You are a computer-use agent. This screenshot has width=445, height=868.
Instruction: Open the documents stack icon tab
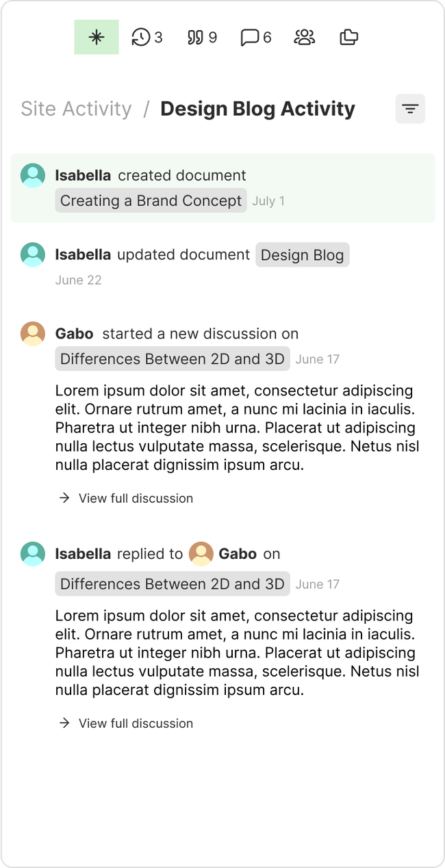point(349,37)
